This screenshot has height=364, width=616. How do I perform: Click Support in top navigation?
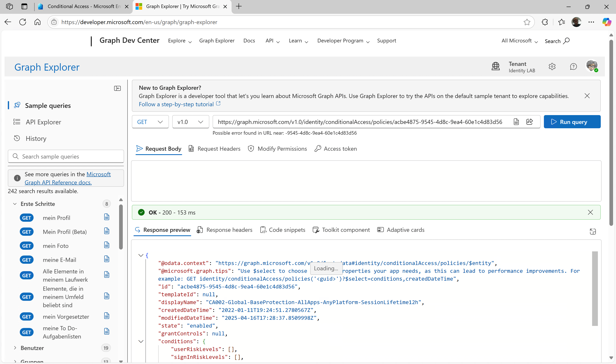coord(386,41)
